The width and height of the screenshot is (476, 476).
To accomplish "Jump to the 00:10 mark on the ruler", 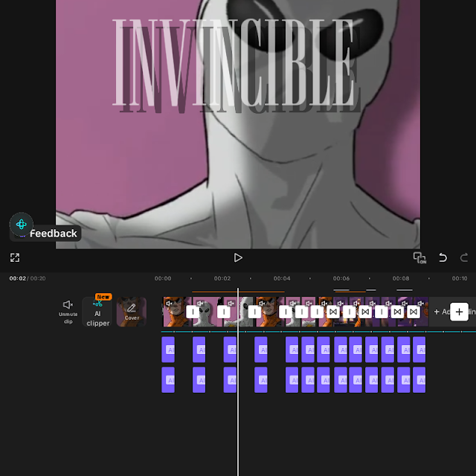I will tap(460, 278).
